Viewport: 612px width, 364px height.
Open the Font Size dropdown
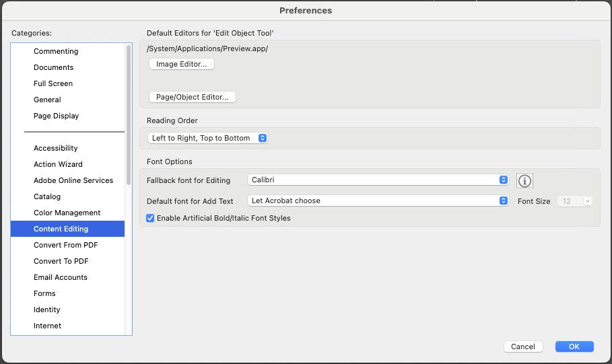pyautogui.click(x=574, y=201)
